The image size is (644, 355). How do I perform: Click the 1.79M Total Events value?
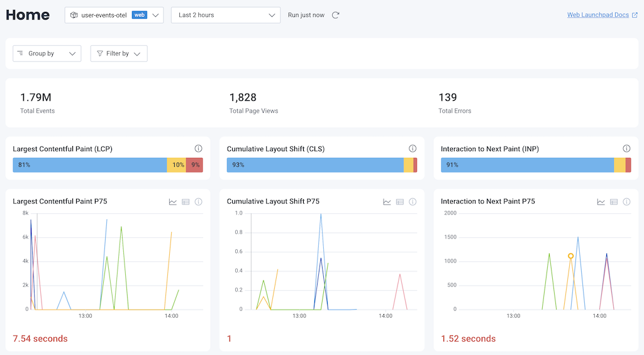coord(36,98)
